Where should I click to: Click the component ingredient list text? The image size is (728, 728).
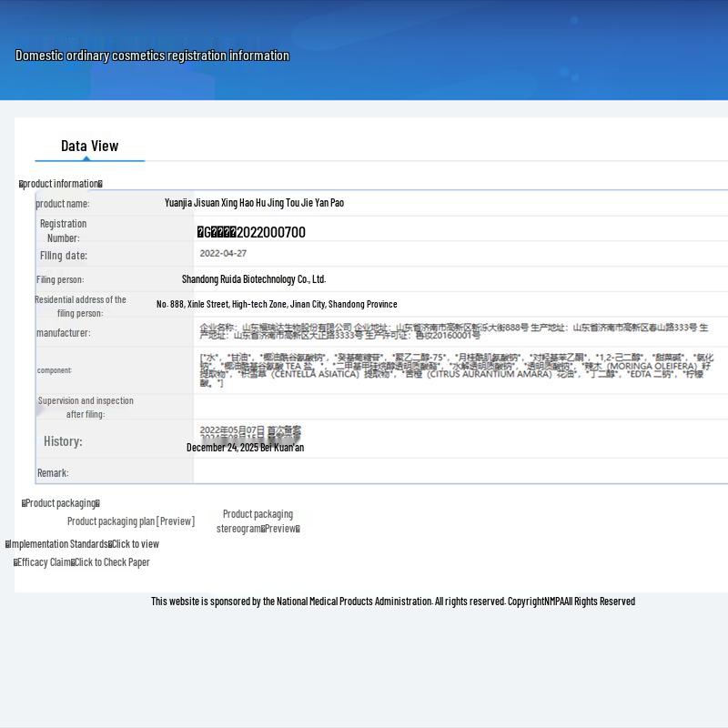[x=457, y=370]
